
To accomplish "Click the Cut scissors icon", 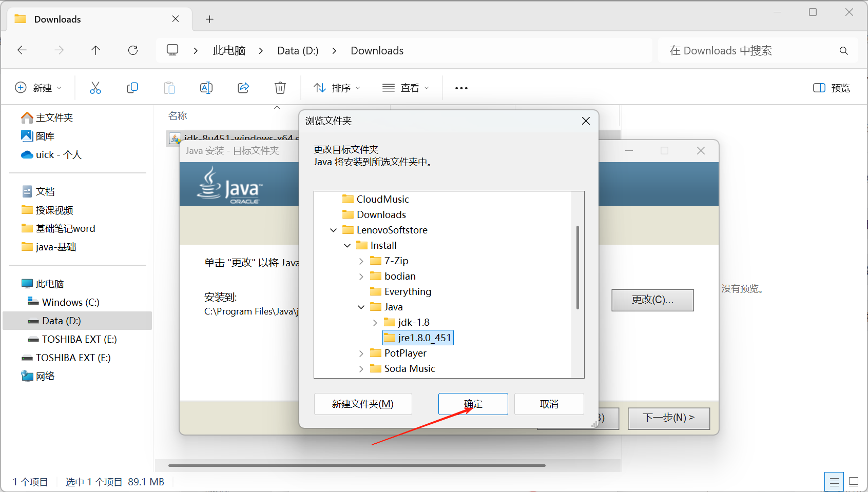I will point(95,88).
